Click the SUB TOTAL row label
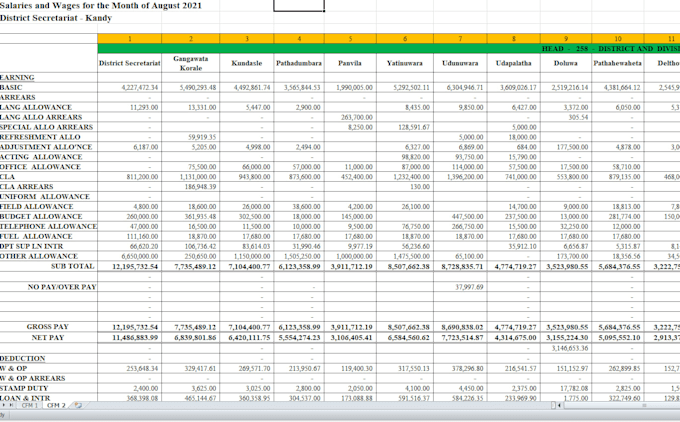 [72, 266]
